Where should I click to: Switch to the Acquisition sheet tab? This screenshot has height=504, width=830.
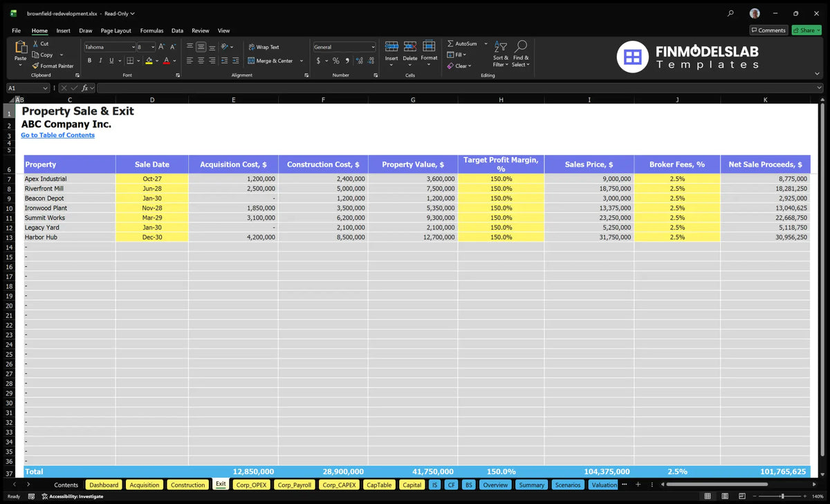click(x=145, y=485)
